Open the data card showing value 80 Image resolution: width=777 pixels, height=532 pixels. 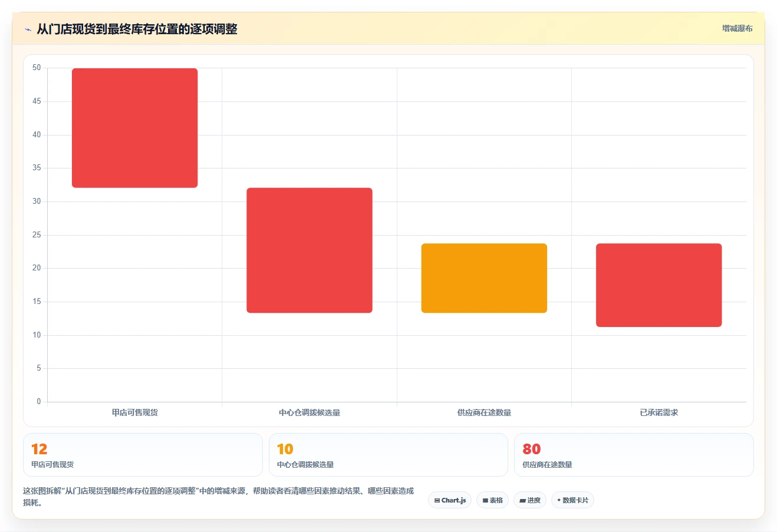tap(634, 455)
